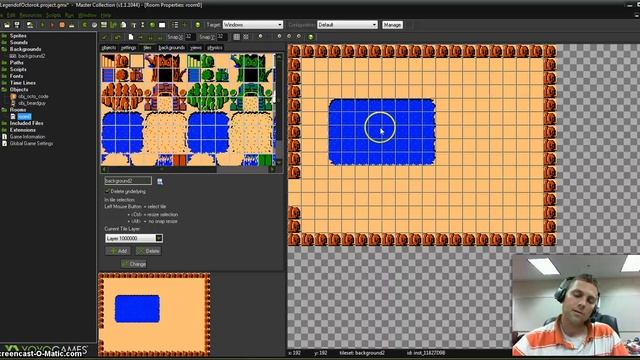The height and width of the screenshot is (360, 640).
Task: Click the white page icon in room toolbar
Action: pyautogui.click(x=131, y=37)
